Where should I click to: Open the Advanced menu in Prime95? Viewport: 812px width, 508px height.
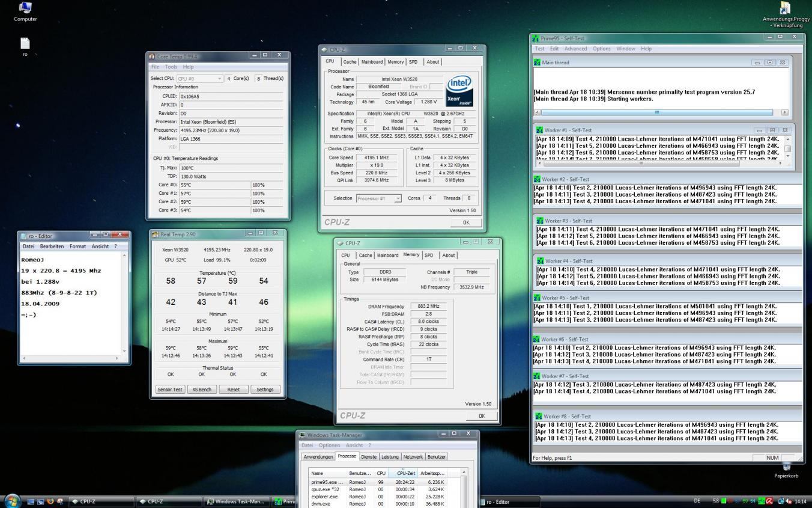point(575,49)
